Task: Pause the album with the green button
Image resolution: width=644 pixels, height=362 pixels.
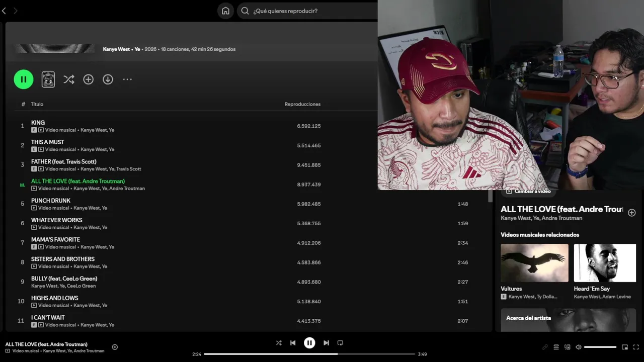Action: (24, 79)
